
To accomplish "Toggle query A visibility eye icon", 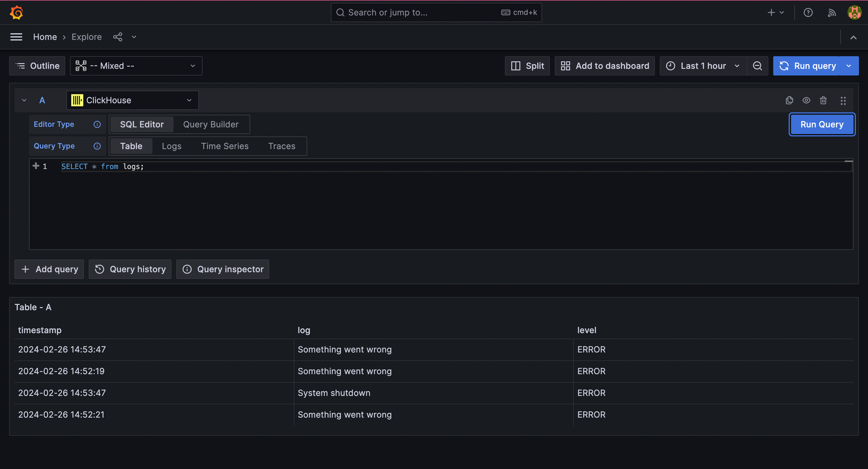I will (x=806, y=100).
